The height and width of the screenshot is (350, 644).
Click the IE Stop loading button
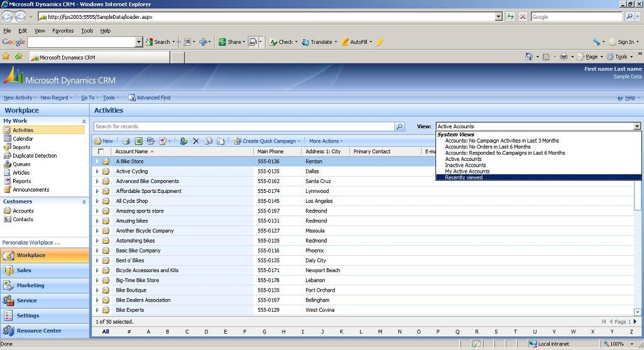(523, 17)
